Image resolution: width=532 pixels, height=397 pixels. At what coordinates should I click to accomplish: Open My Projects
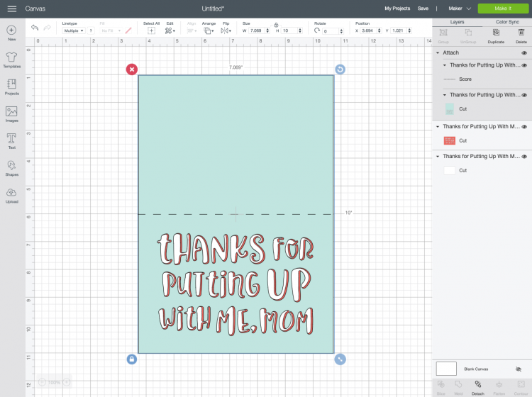(x=397, y=9)
